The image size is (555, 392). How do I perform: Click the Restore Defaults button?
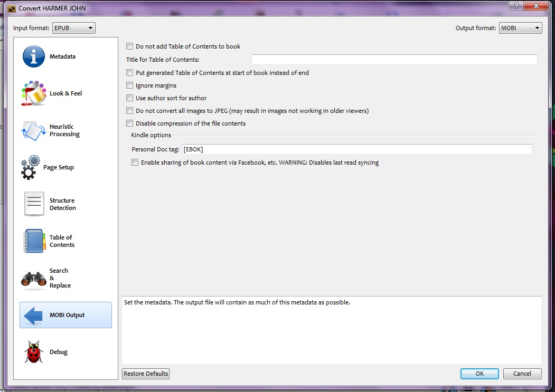tap(146, 374)
